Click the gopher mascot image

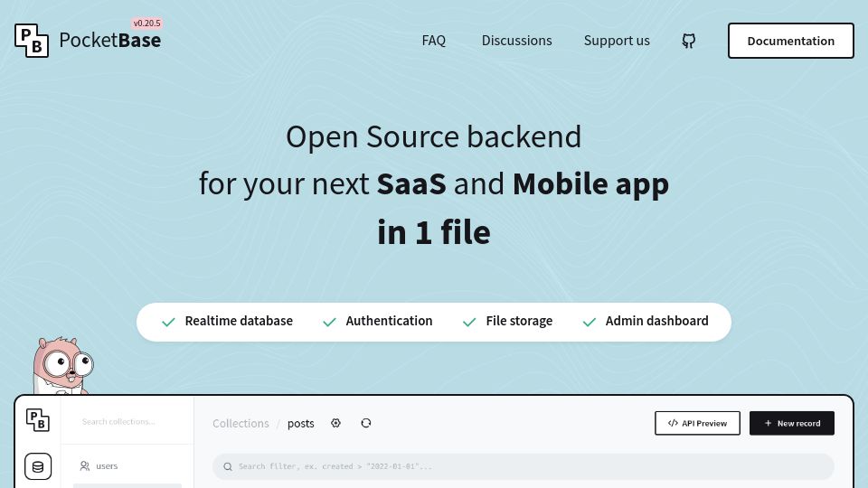click(x=62, y=366)
